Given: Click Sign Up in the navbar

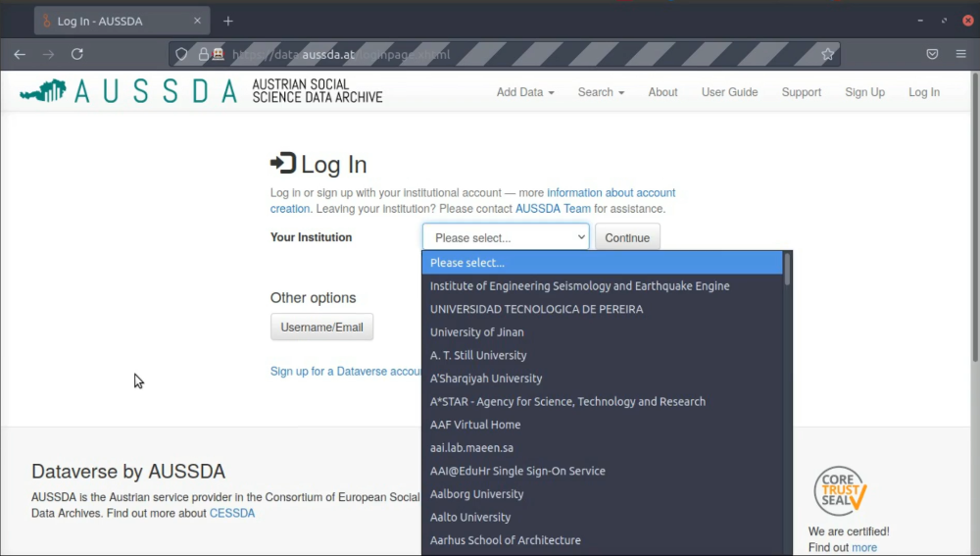Looking at the screenshot, I should click(865, 92).
